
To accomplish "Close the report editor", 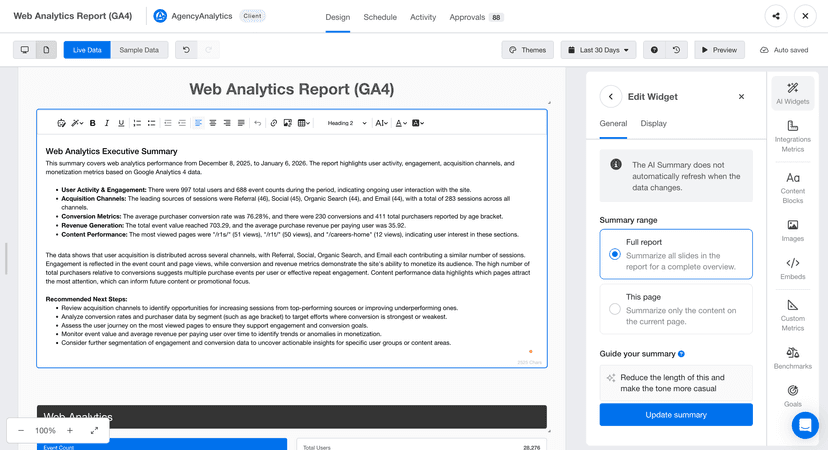I will 805,16.
